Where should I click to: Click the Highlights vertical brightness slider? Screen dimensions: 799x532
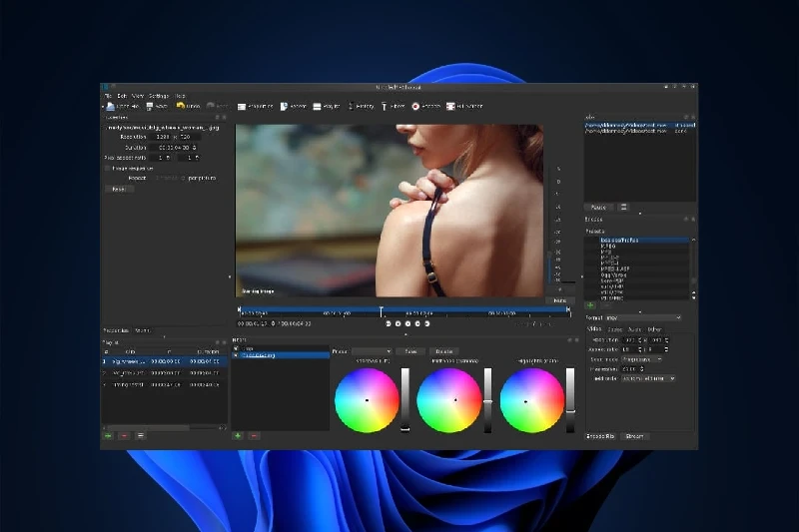(570, 400)
